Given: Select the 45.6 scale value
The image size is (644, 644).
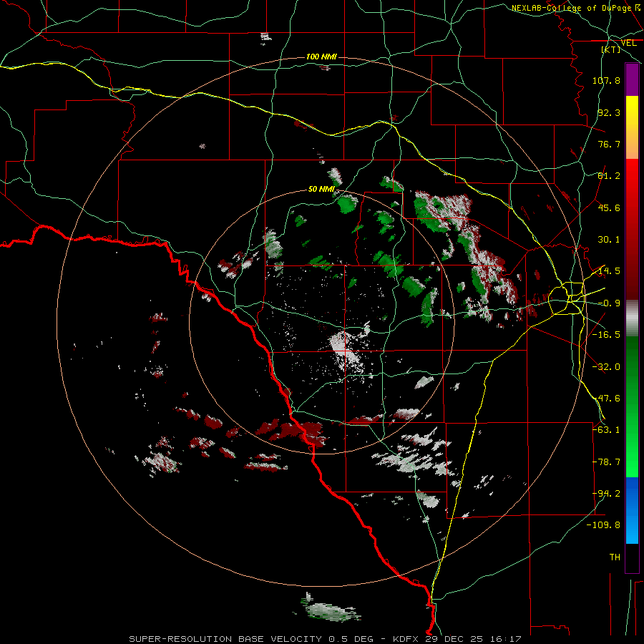Looking at the screenshot, I should click(x=609, y=208).
